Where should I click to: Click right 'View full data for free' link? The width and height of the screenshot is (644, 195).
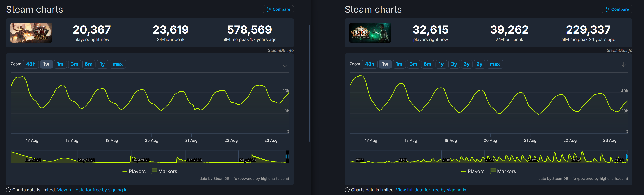[x=432, y=190]
